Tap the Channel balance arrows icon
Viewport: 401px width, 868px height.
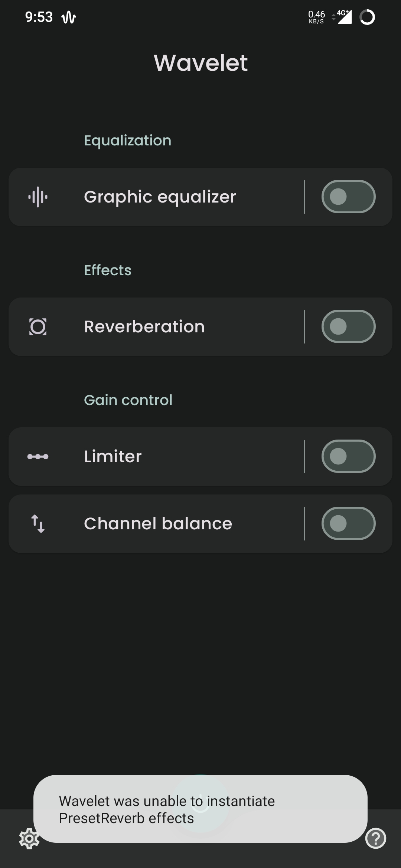tap(38, 524)
